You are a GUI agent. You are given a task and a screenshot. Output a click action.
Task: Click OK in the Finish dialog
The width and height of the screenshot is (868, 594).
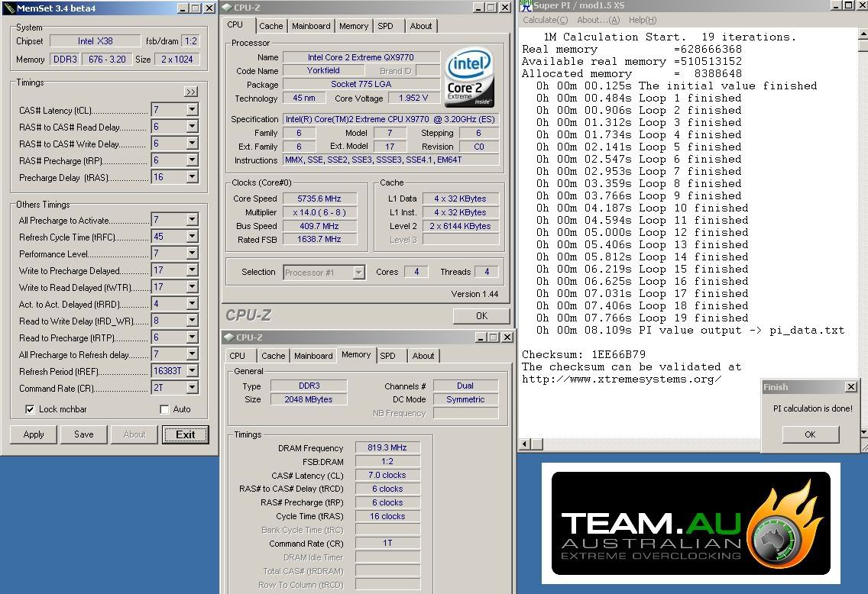click(x=811, y=434)
